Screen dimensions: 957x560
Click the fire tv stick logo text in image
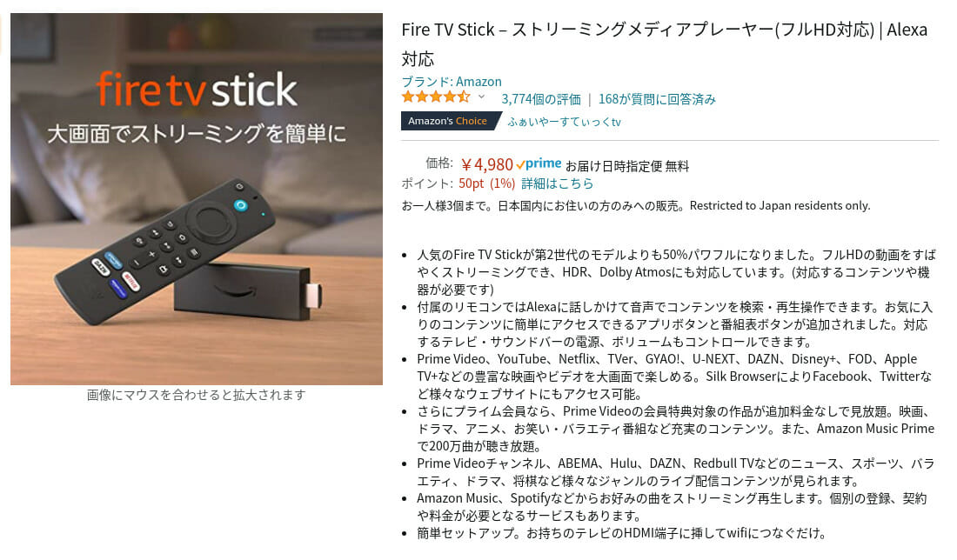[x=197, y=90]
